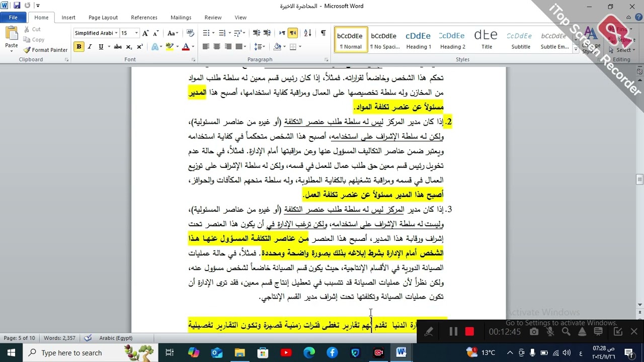The height and width of the screenshot is (362, 644).
Task: Toggle Italic formatting
Action: pos(90,47)
